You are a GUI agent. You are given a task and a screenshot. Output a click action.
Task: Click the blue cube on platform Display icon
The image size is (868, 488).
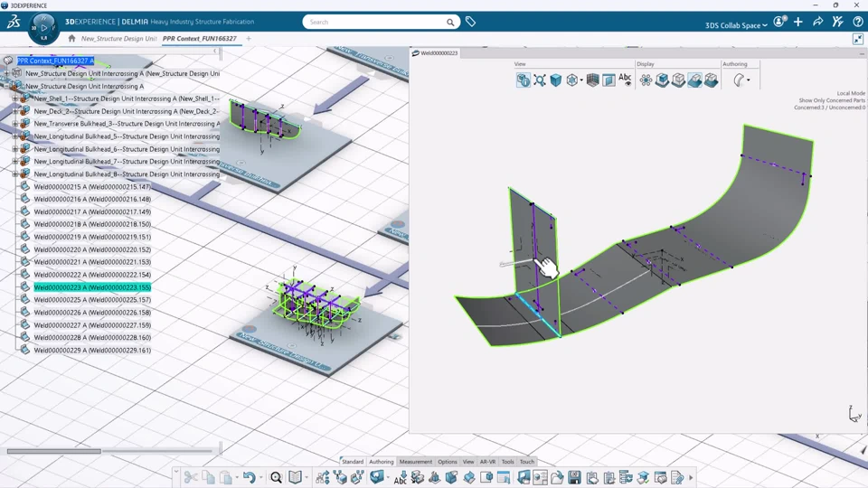(x=662, y=80)
